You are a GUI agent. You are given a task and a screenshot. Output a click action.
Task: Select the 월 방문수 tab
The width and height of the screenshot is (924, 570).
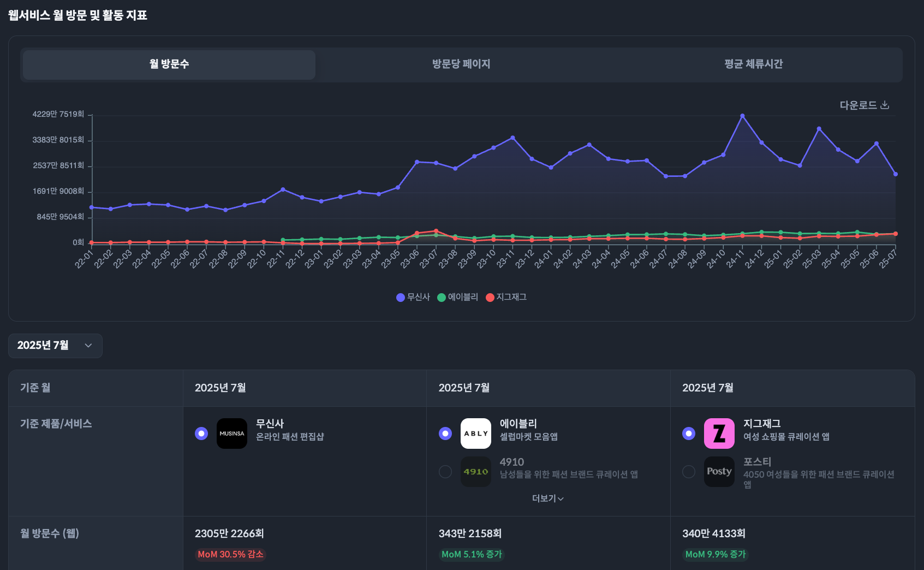(168, 64)
